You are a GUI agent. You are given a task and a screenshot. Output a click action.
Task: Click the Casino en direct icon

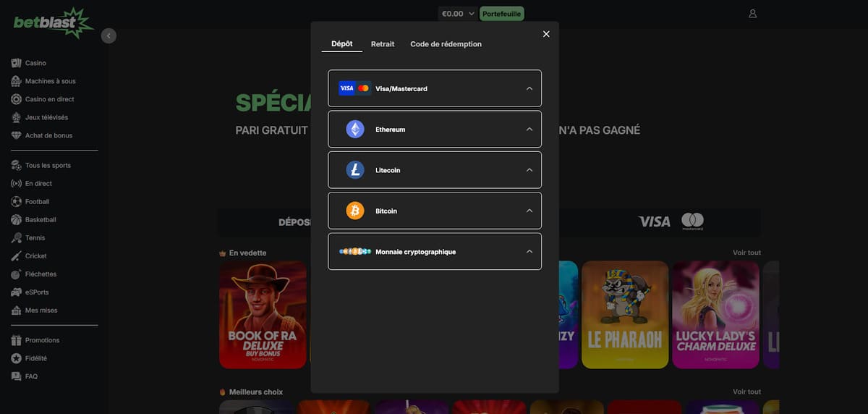coord(17,99)
